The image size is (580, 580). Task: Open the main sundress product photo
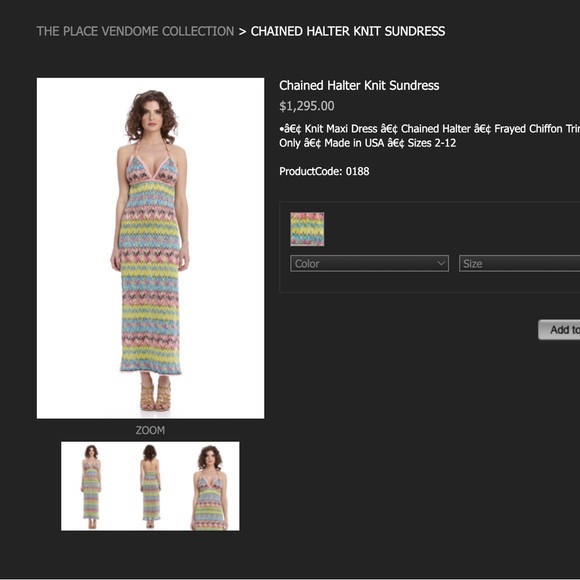coord(151,248)
